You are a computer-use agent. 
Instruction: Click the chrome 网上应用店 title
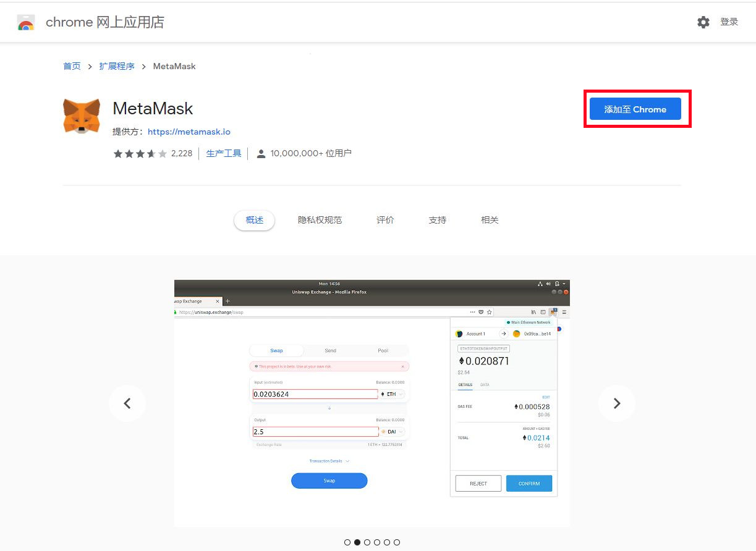[105, 22]
